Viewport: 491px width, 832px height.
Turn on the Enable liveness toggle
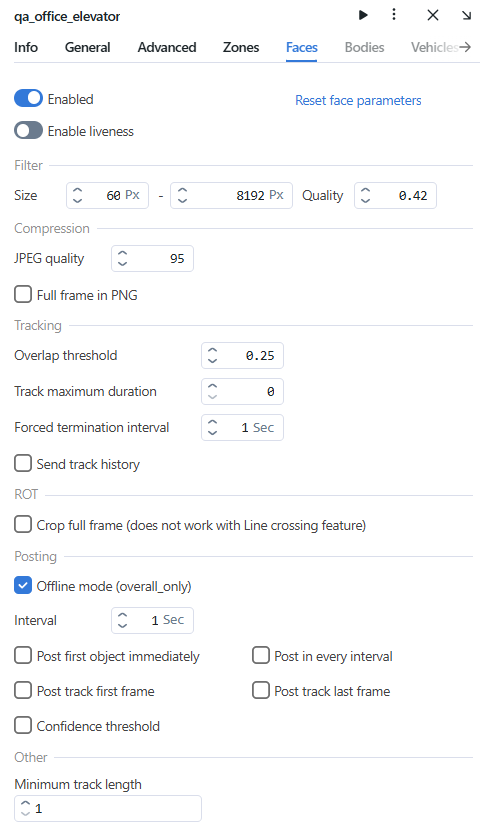click(x=28, y=131)
